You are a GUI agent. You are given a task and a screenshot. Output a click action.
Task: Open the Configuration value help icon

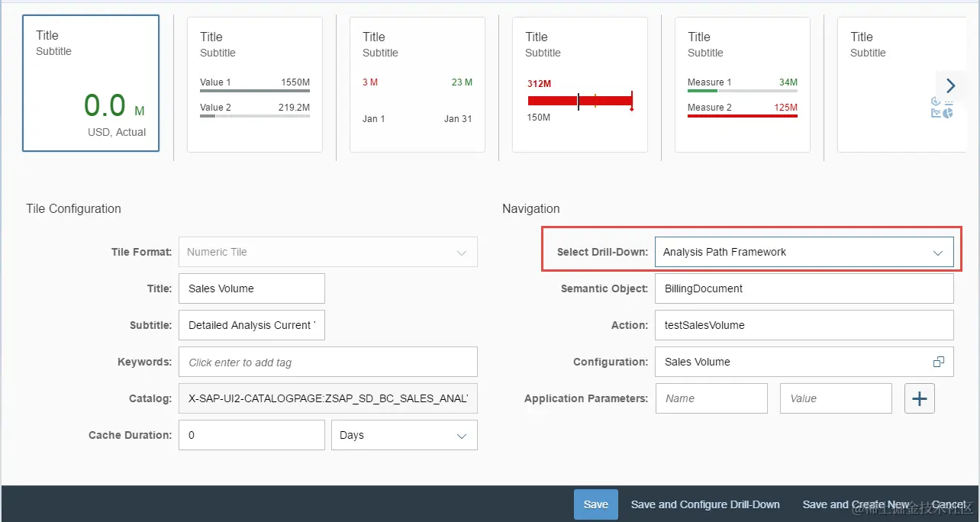[939, 362]
